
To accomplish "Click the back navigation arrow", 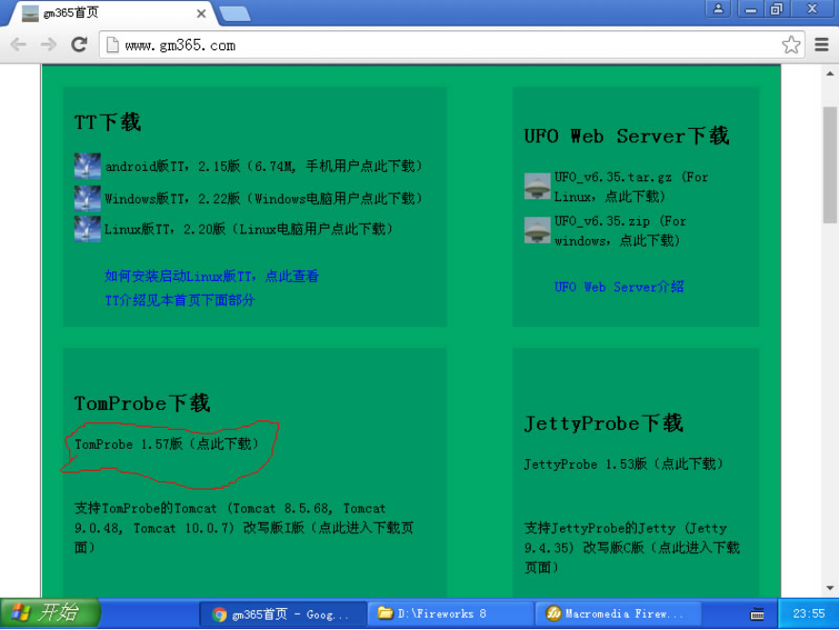I will click(x=19, y=45).
